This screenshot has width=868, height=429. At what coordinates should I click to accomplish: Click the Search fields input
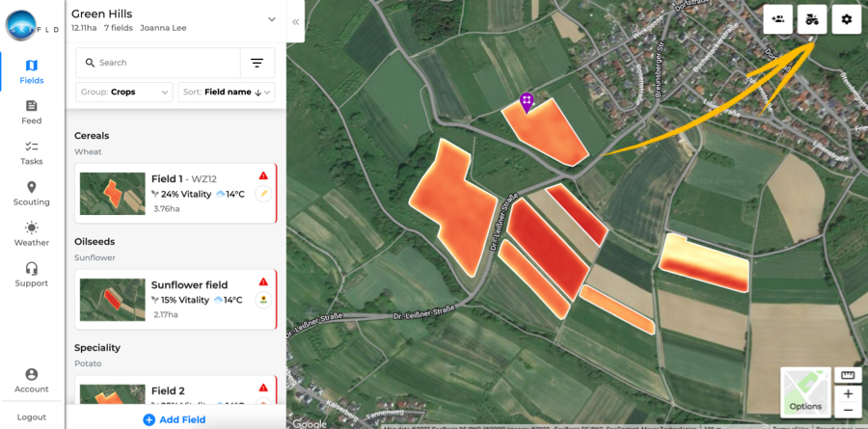point(158,63)
